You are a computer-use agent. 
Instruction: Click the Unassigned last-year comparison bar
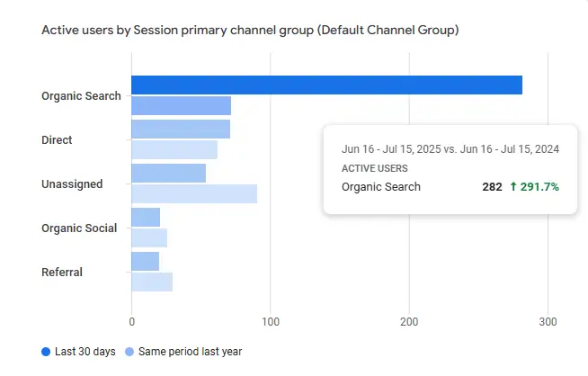click(194, 193)
